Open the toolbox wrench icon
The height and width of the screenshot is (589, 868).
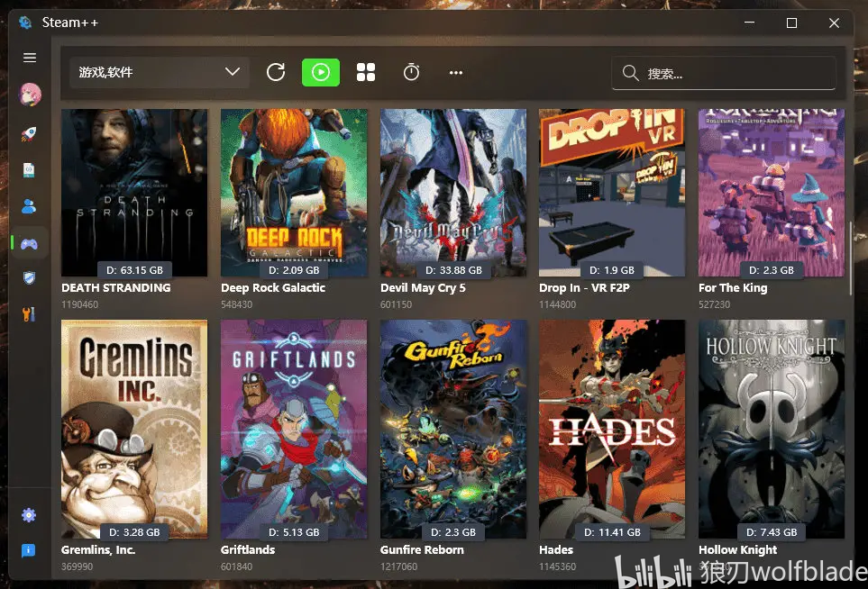[29, 314]
